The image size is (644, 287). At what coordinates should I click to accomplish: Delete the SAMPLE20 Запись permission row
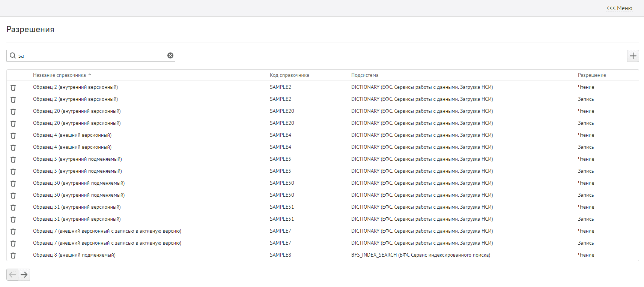click(x=13, y=123)
